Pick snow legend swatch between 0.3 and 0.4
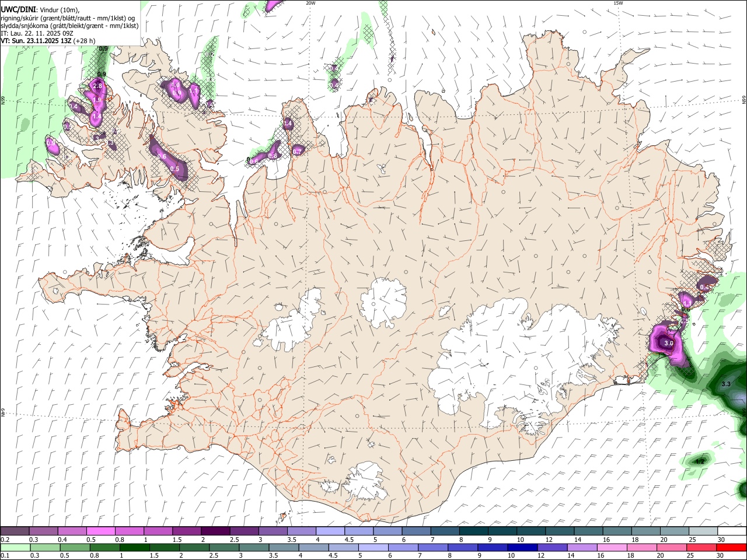 [43, 531]
